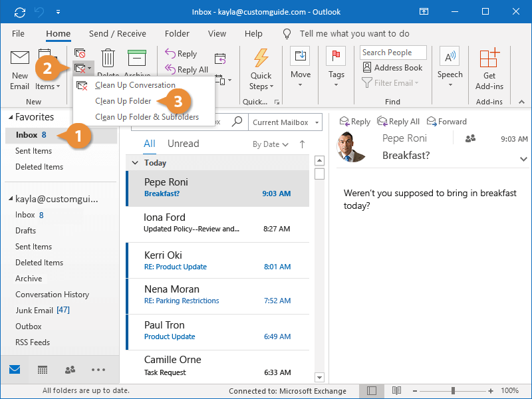Viewport: 532px width, 399px height.
Task: Open By Date sort dropdown
Action: [x=271, y=144]
